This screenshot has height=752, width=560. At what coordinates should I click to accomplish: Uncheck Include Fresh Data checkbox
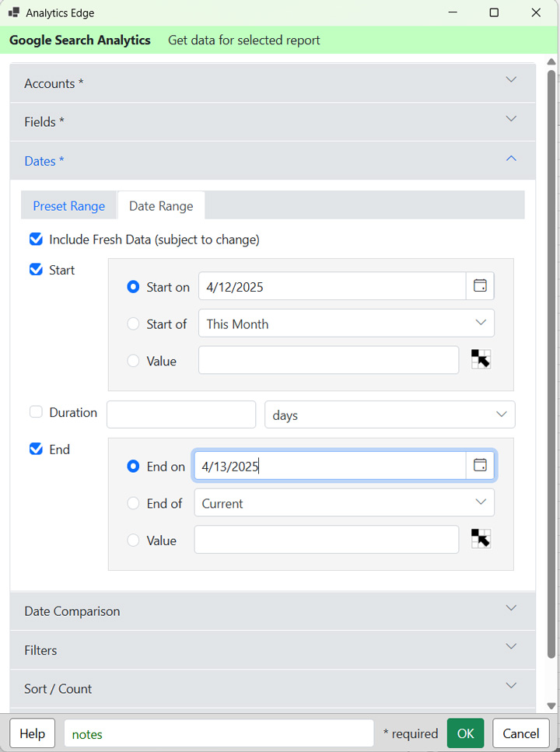[36, 239]
